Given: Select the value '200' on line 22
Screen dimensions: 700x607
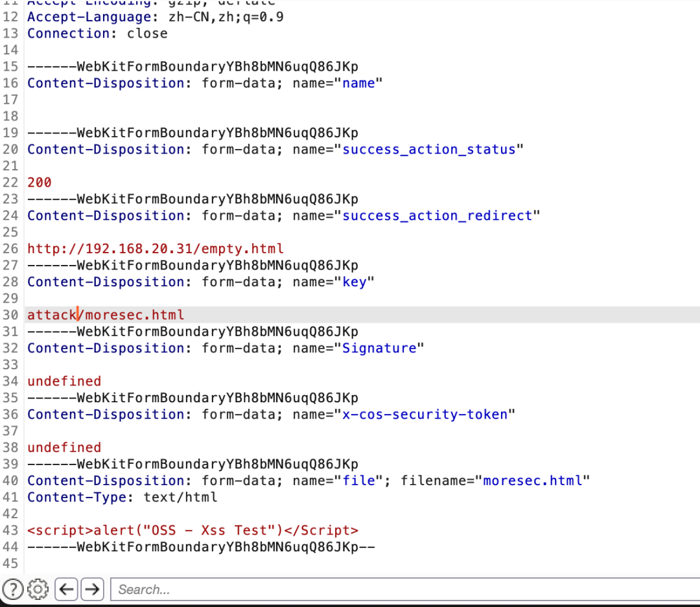Looking at the screenshot, I should 40,182.
